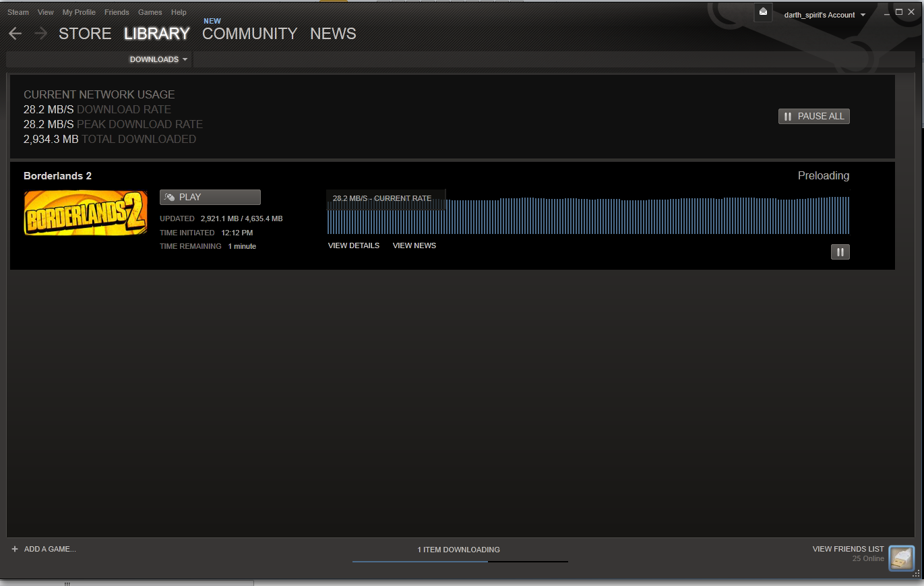
Task: Click the PAUSE ALL button
Action: 814,117
